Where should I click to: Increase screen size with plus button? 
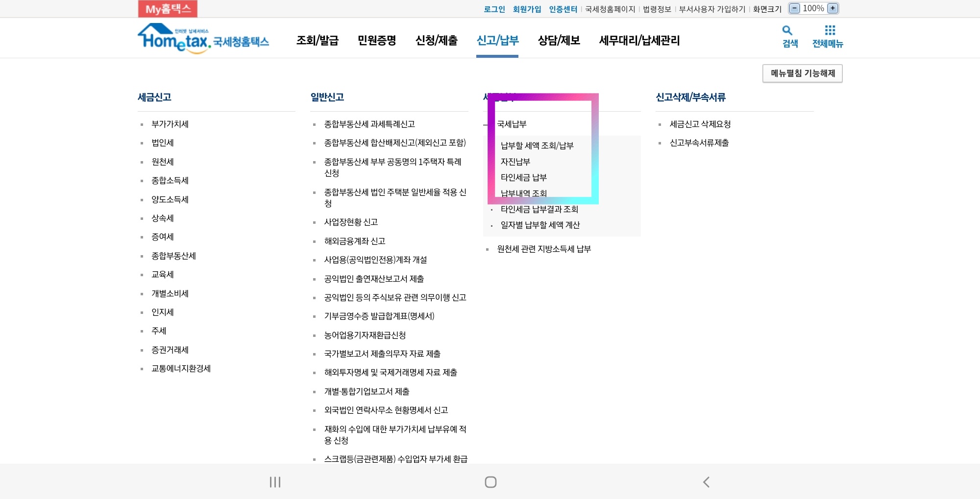tap(833, 8)
